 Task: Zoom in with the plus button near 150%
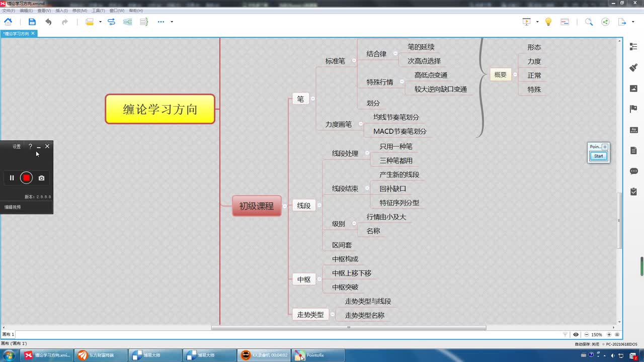coord(609,334)
